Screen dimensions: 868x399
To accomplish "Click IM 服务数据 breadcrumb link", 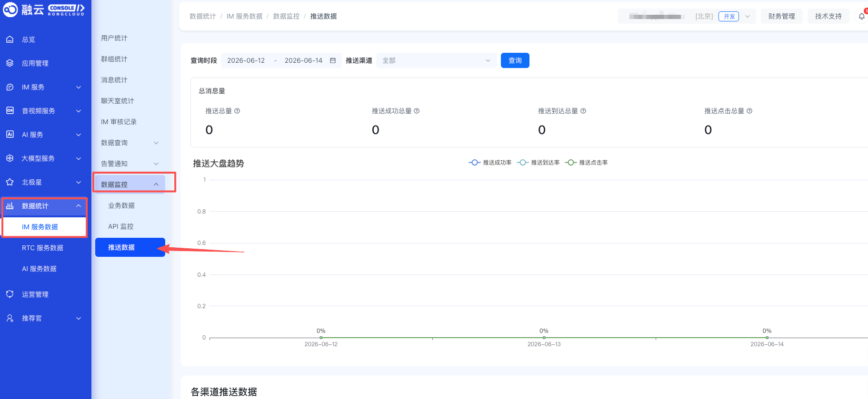I will point(245,16).
